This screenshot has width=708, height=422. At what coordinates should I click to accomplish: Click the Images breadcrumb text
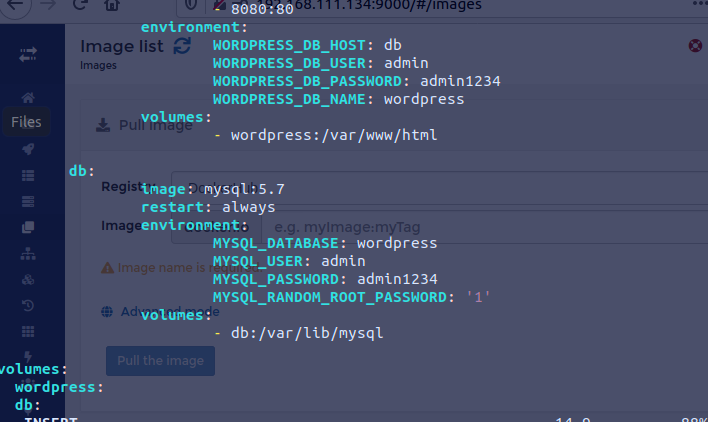pos(98,65)
